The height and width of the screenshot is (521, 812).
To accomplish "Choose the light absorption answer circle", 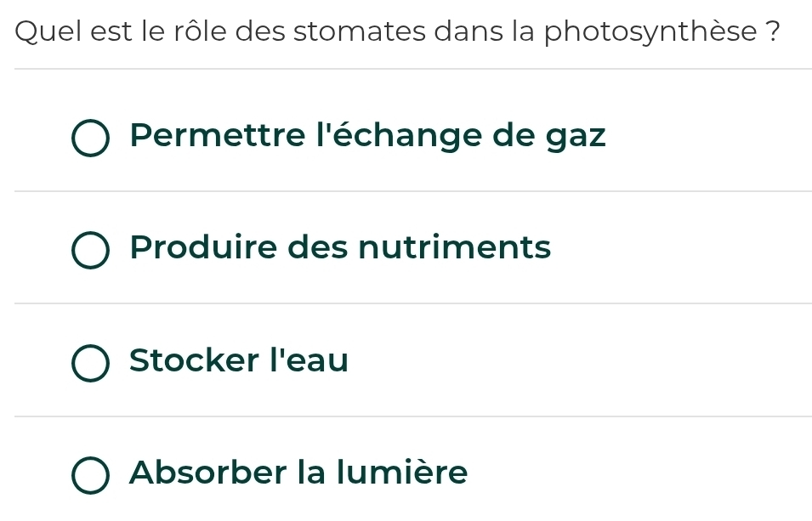I will pyautogui.click(x=90, y=475).
